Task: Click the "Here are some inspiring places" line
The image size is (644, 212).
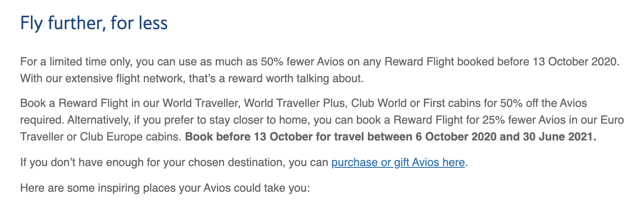Action: [x=165, y=188]
